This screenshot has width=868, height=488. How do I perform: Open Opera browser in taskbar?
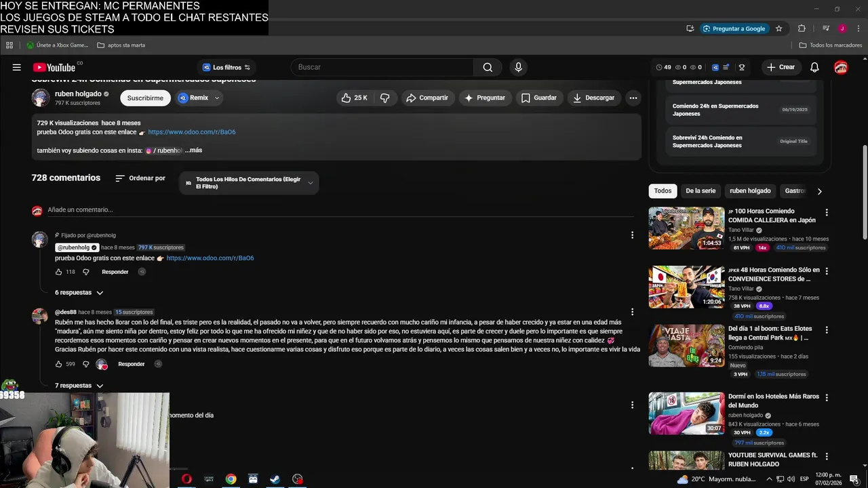[186, 479]
